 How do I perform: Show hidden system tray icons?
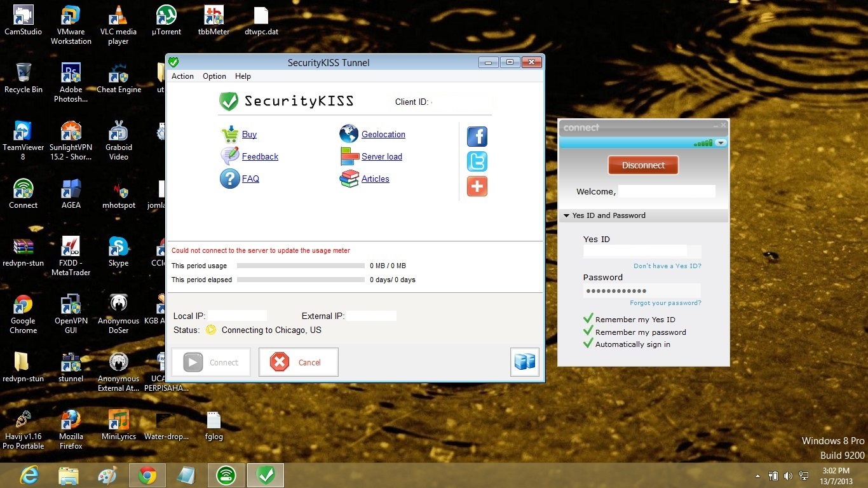pos(757,475)
